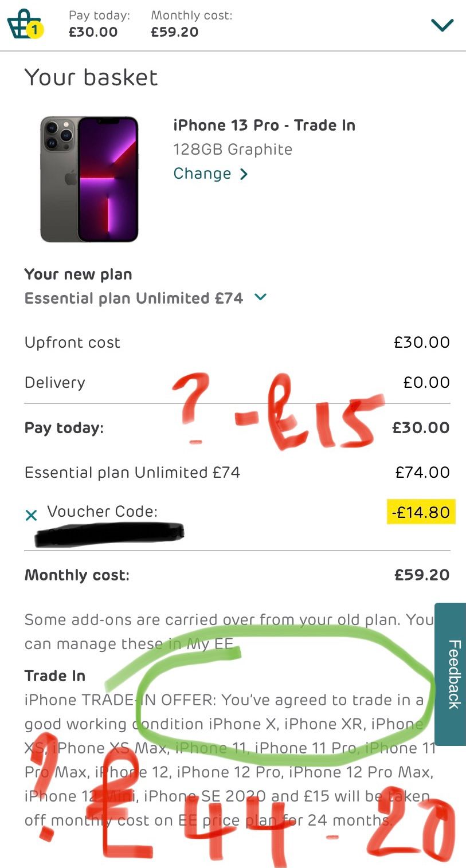Tap the iPhone 13 Pro product image
The image size is (466, 868).
tap(89, 179)
